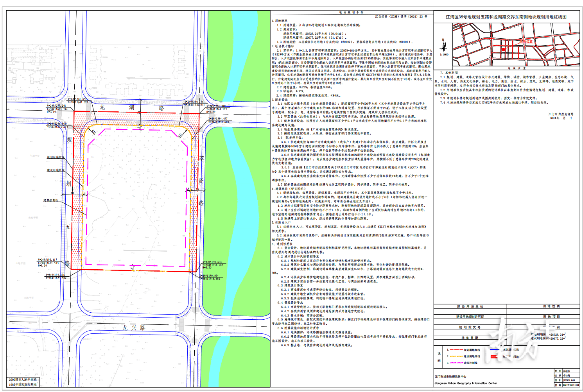Viewport: 583px width, 392px height.
Task: Click the 规划批文号 table header
Action: coord(470,327)
